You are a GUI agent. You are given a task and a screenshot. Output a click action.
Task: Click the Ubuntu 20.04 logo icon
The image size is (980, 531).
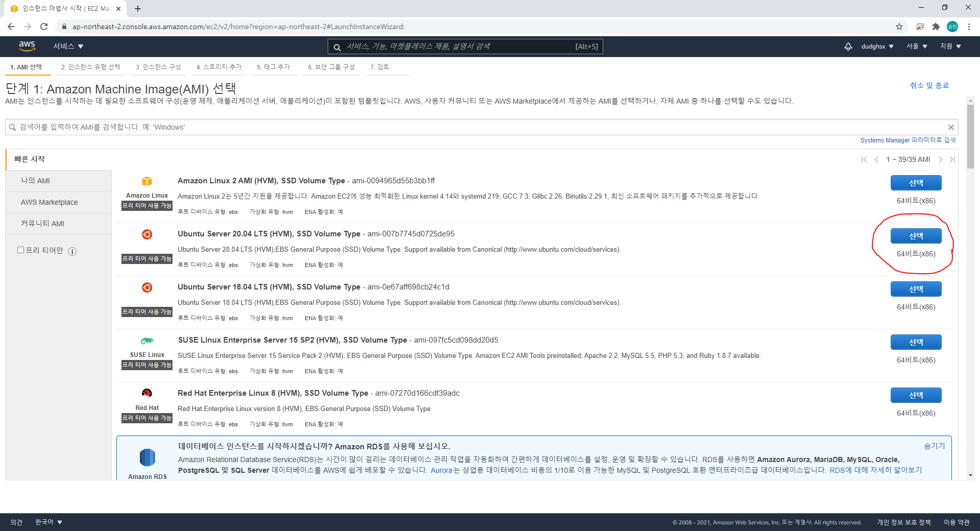coord(147,234)
